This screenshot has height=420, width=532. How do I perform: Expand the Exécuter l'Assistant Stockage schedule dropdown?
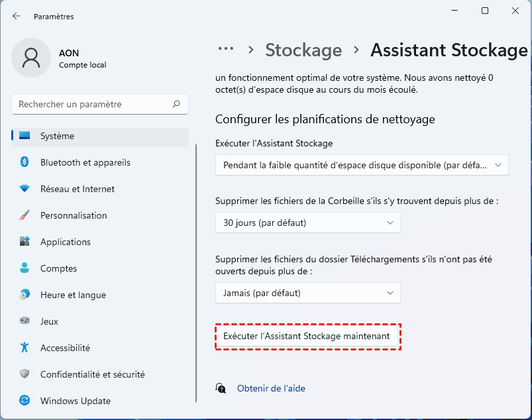tap(362, 165)
